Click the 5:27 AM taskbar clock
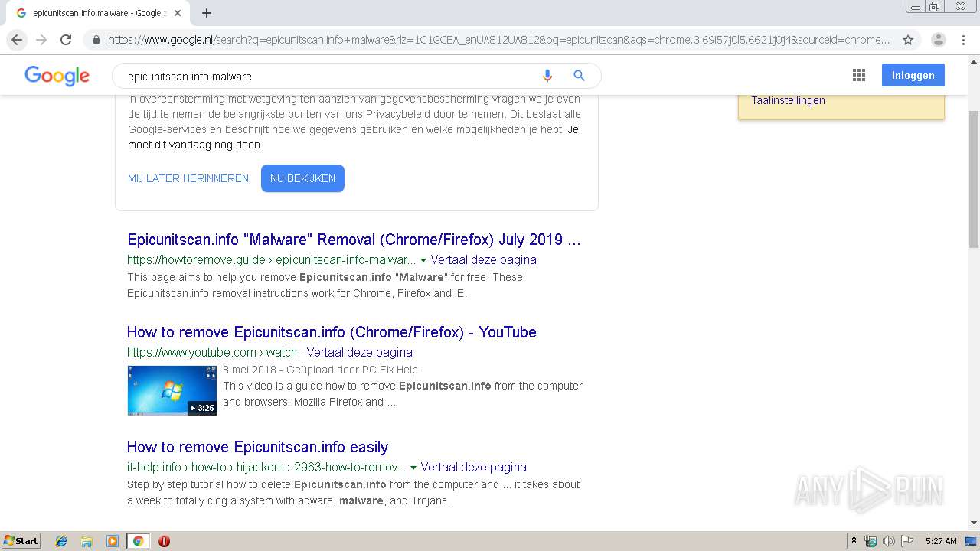The image size is (980, 551). (941, 541)
